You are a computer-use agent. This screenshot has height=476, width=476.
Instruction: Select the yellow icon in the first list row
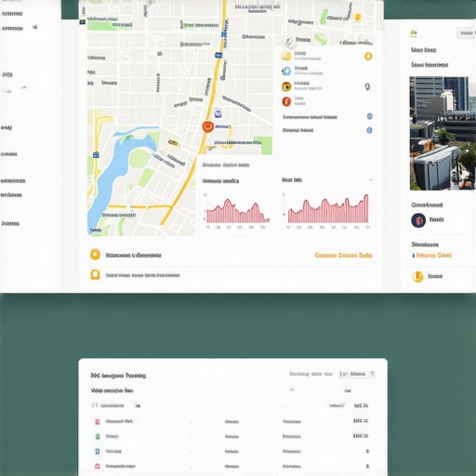point(286,56)
